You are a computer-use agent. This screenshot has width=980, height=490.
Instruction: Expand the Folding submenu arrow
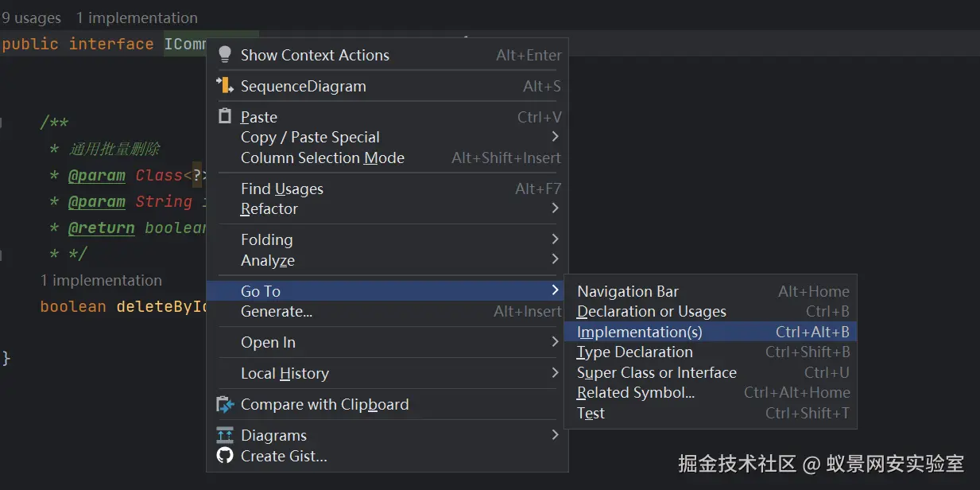coord(555,239)
